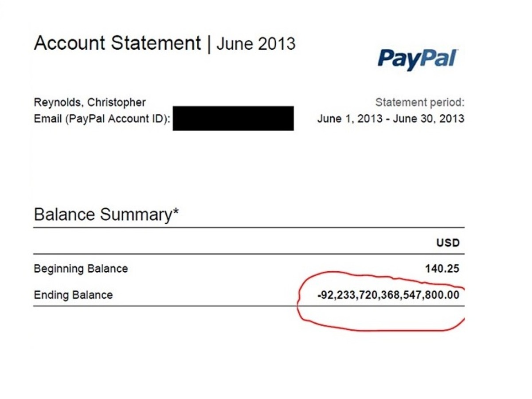Select the 140.25 beginning balance value
The height and width of the screenshot is (399, 532).
coord(442,269)
